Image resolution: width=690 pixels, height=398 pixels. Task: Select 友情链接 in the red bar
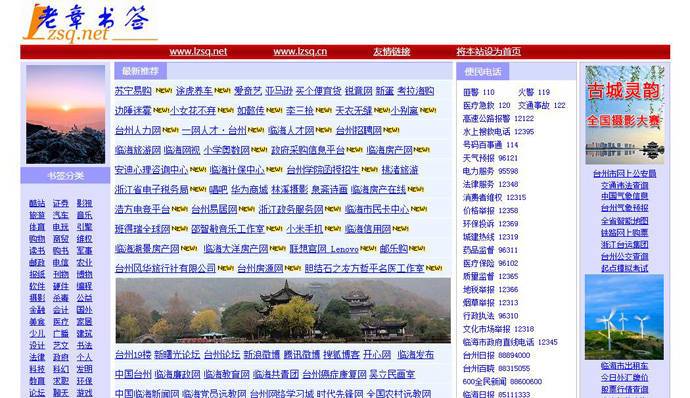point(392,52)
